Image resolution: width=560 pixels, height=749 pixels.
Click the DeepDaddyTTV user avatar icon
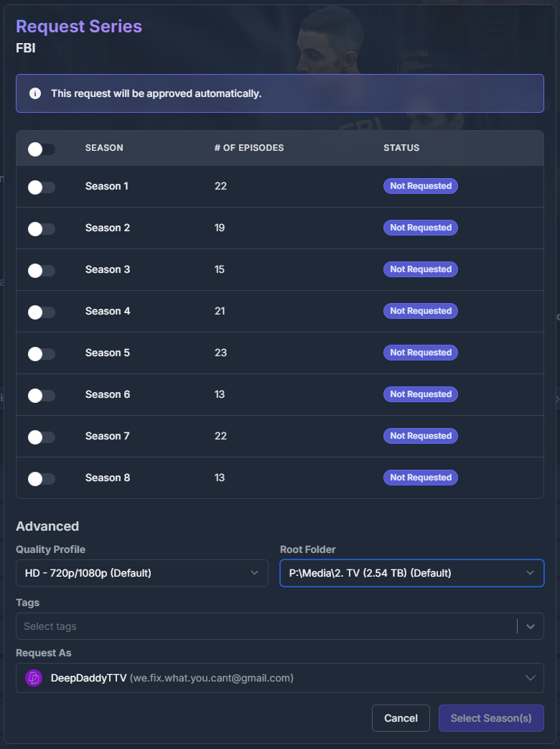(x=34, y=678)
